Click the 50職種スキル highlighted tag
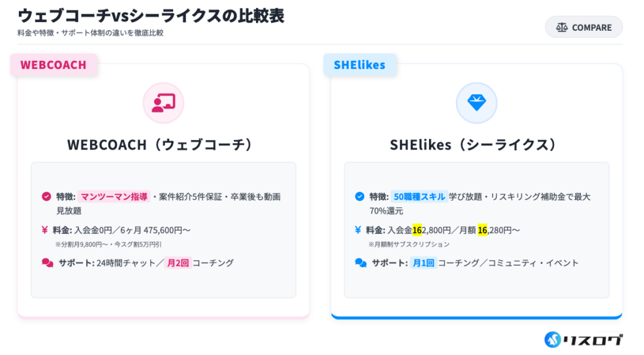The width and height of the screenshot is (644, 355). (418, 197)
